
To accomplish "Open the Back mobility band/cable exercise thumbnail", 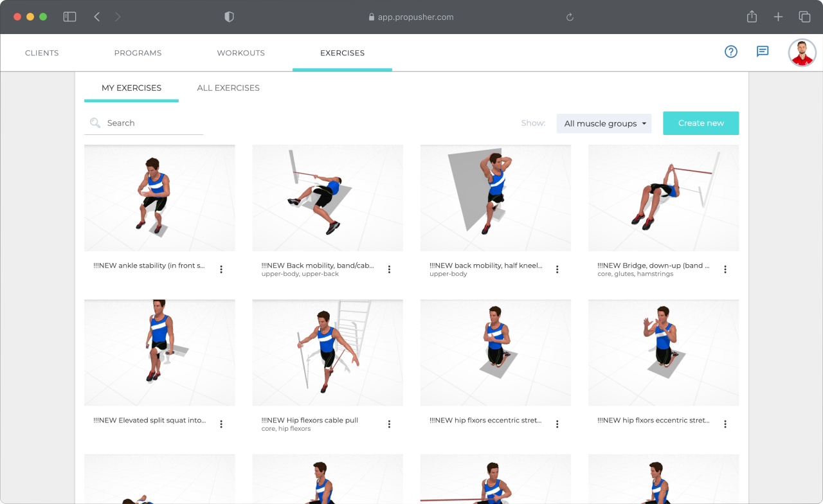I will click(327, 198).
